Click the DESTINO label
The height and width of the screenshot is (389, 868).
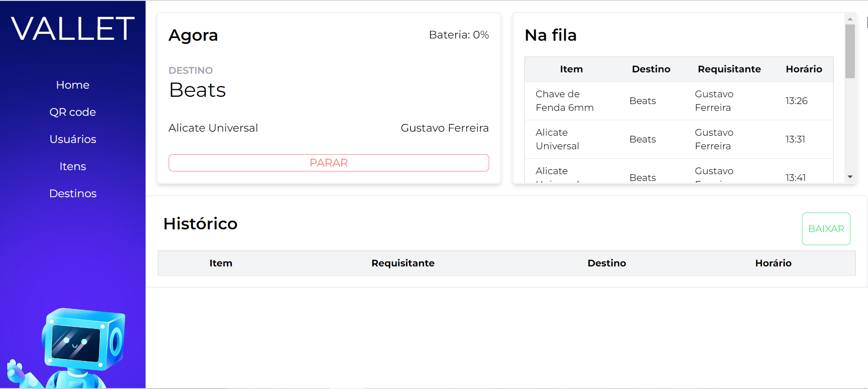(190, 71)
